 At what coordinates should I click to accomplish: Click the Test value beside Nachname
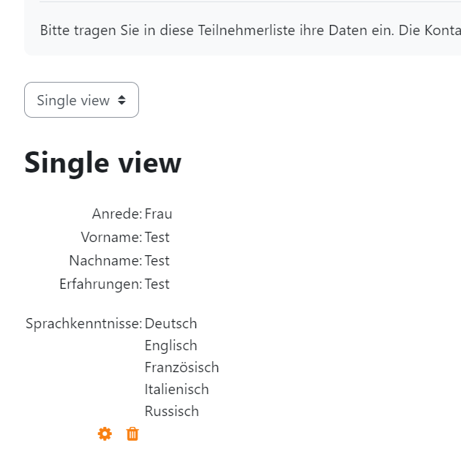[157, 260]
